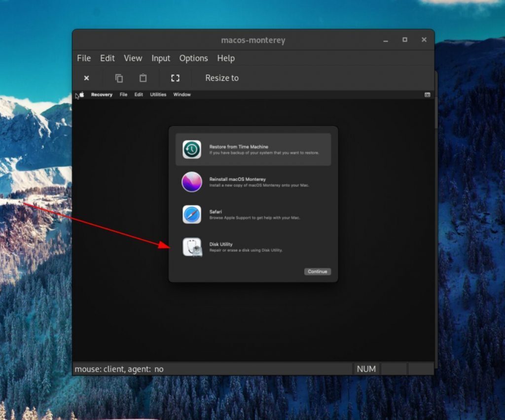The width and height of the screenshot is (505, 420).
Task: Click the NUM lock indicator
Action: point(366,369)
